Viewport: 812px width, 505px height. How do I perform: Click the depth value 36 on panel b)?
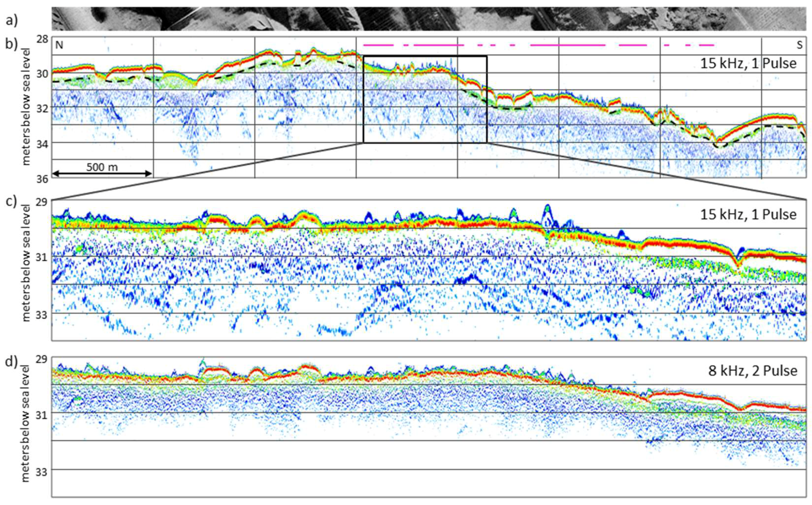pyautogui.click(x=43, y=179)
